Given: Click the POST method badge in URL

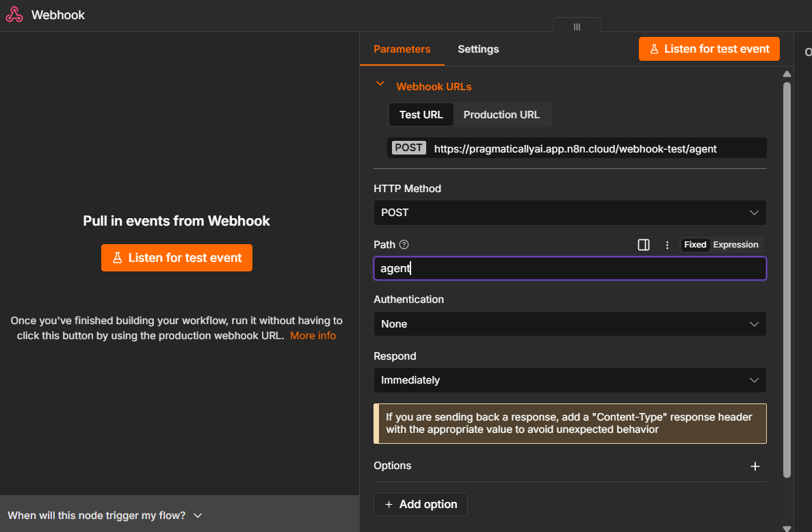Looking at the screenshot, I should pyautogui.click(x=408, y=148).
